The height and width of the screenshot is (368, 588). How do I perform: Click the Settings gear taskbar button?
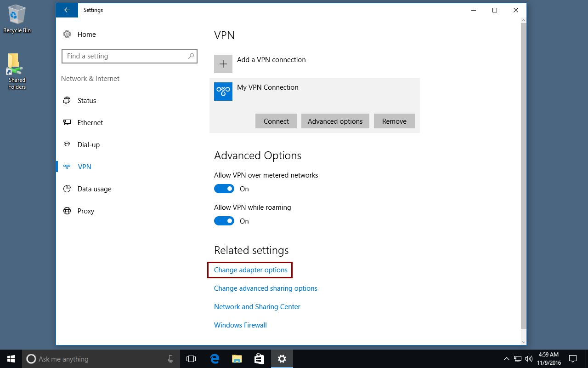(282, 359)
